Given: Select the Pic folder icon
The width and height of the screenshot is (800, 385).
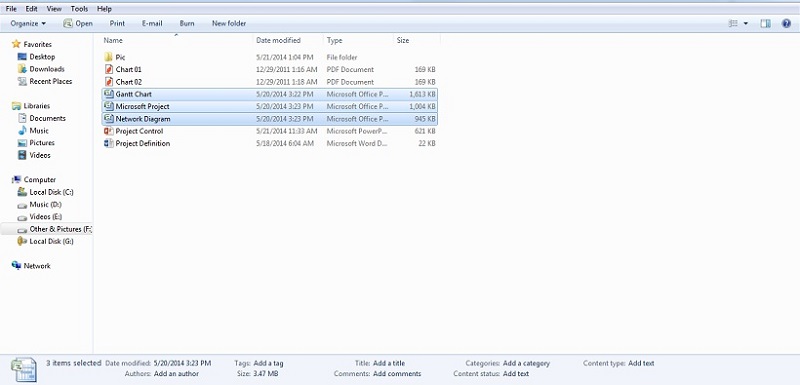Looking at the screenshot, I should click(x=108, y=57).
